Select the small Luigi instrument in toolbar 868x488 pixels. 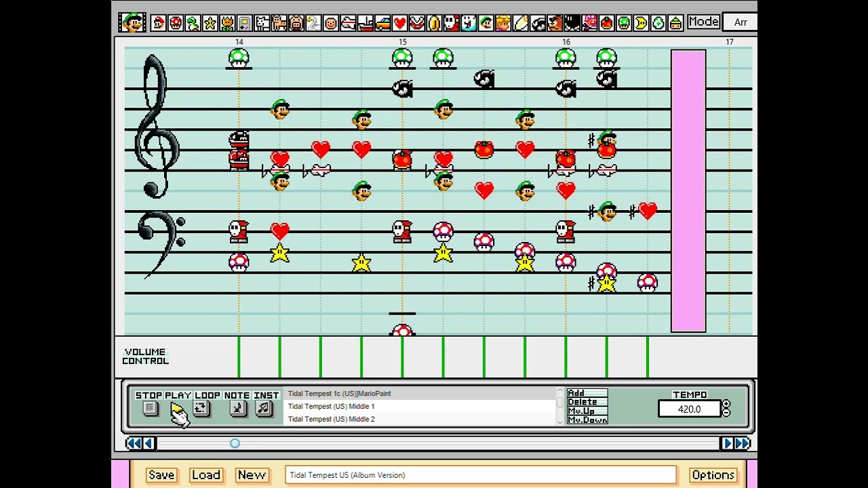[486, 23]
